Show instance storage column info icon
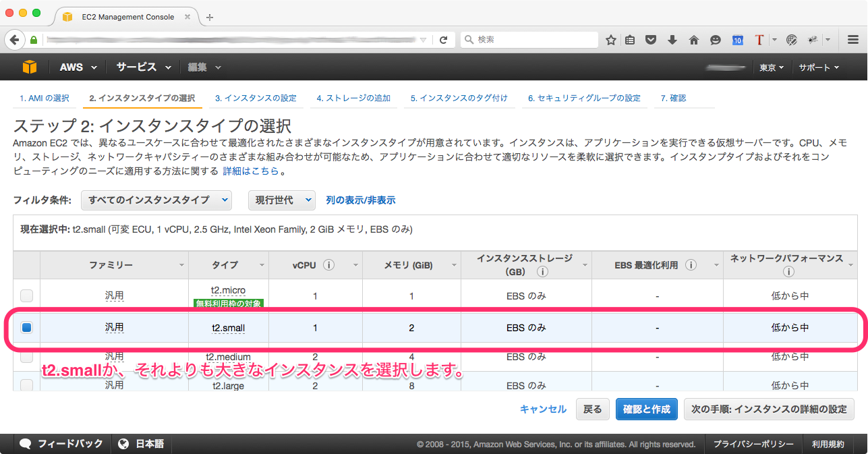The width and height of the screenshot is (868, 454). pos(542,272)
